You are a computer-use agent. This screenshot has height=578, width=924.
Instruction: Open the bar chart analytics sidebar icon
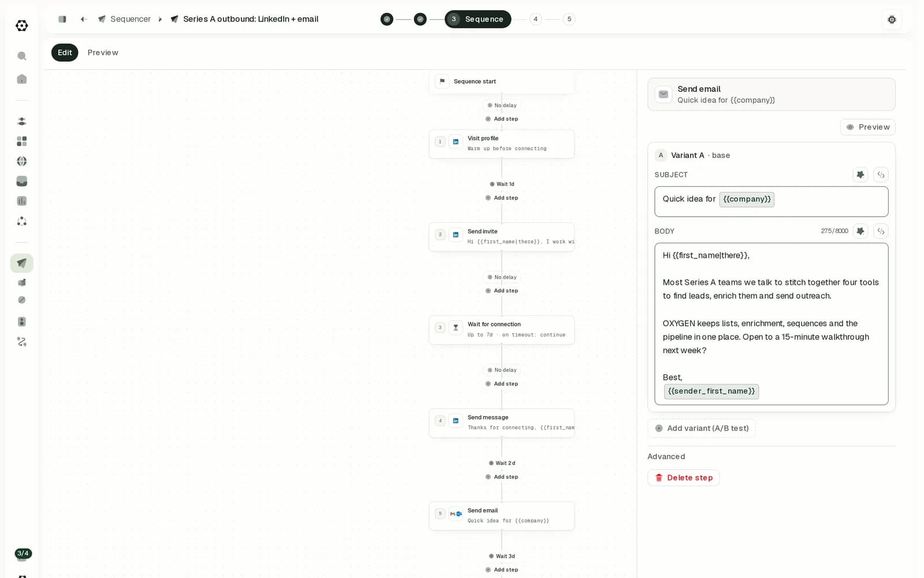click(x=22, y=201)
